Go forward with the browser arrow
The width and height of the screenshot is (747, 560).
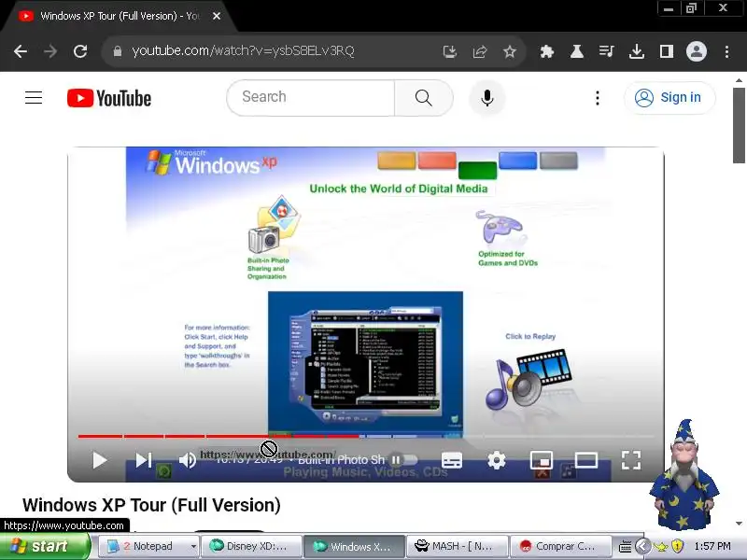click(x=50, y=51)
